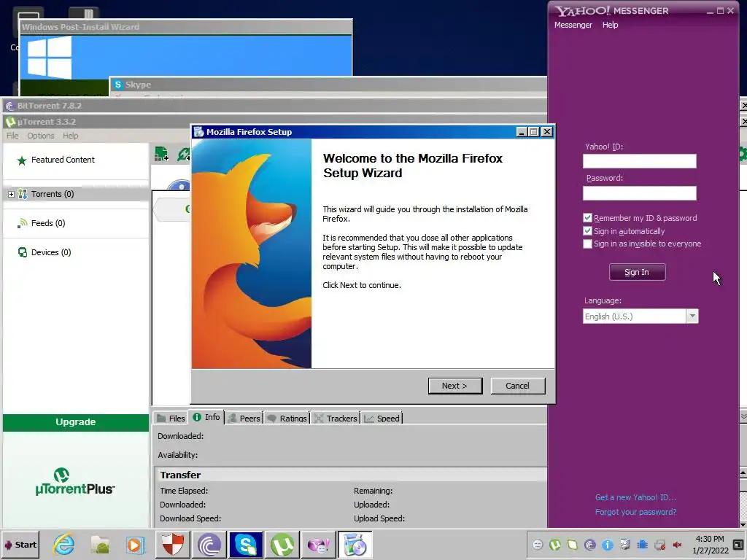Open Yahoo Messenger Help menu

click(x=610, y=25)
